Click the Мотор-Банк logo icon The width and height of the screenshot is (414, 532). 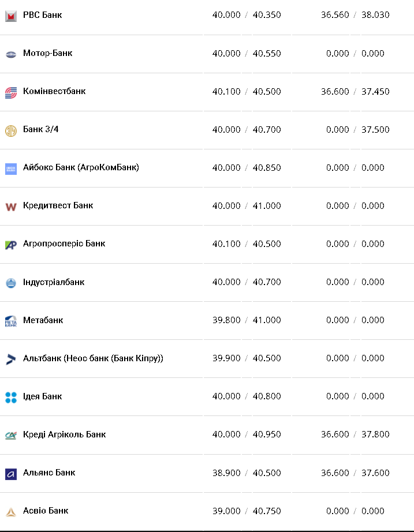[10, 54]
